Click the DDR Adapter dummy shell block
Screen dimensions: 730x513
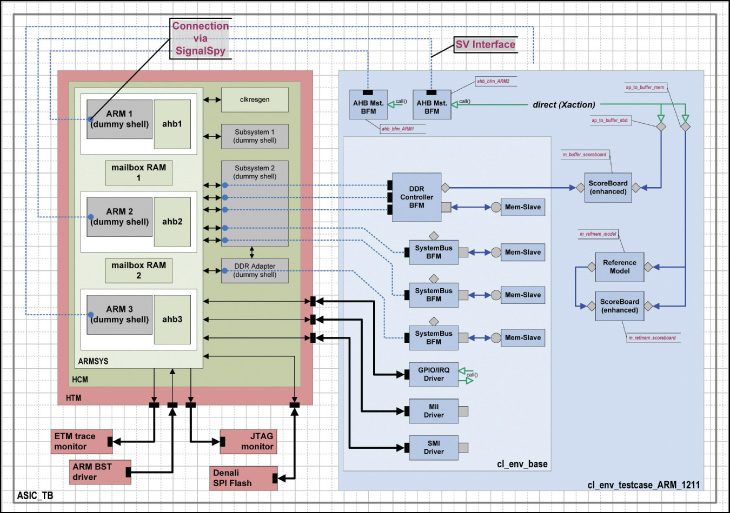255,270
